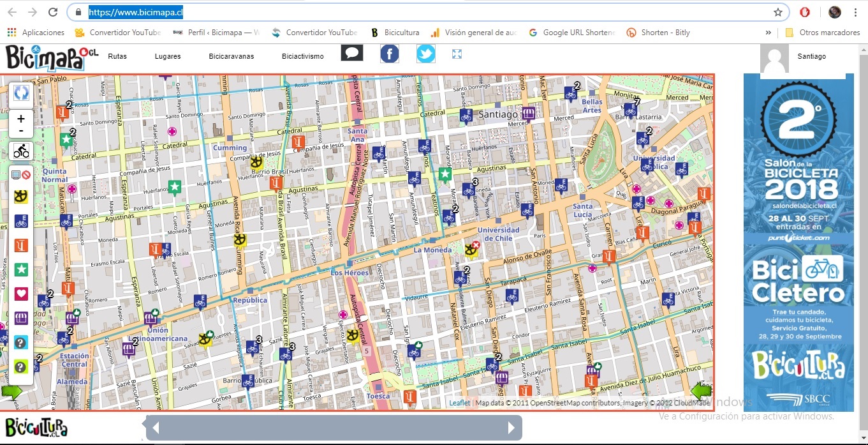Open the Chrome three-dot menu
This screenshot has width=868, height=445.
(855, 12)
